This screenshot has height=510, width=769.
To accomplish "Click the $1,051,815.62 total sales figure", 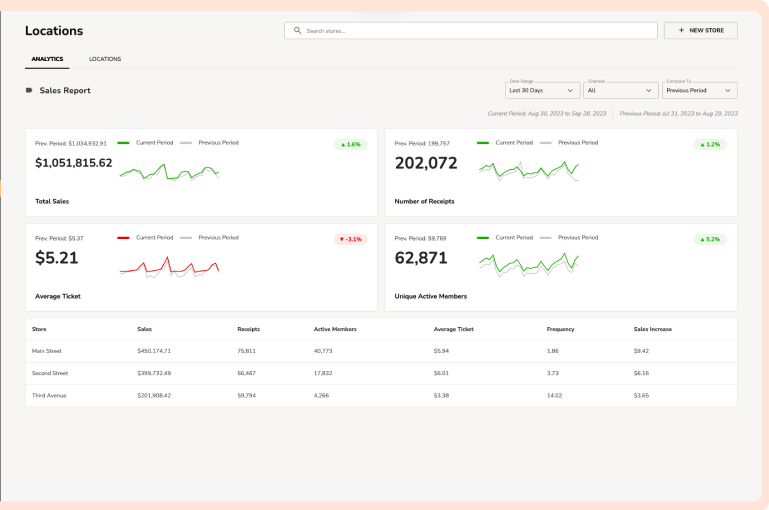I will coord(74,163).
